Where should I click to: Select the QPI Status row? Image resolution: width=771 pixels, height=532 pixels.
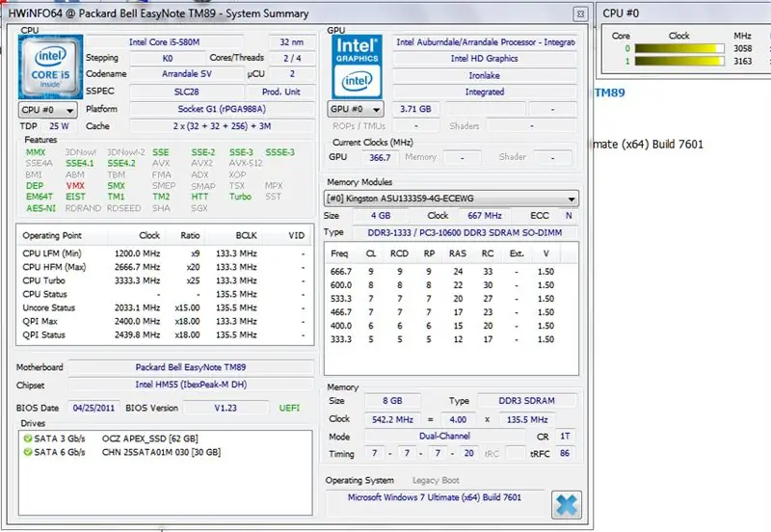(x=165, y=334)
